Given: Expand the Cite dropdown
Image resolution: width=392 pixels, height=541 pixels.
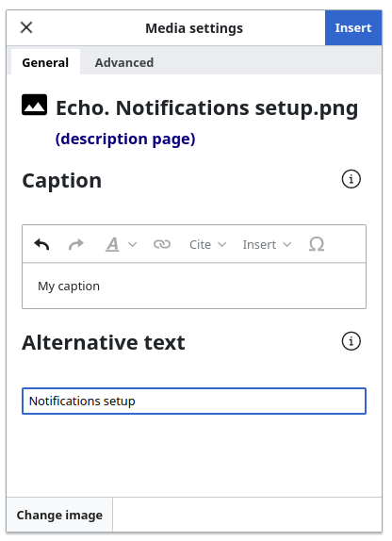Looking at the screenshot, I should [x=207, y=245].
